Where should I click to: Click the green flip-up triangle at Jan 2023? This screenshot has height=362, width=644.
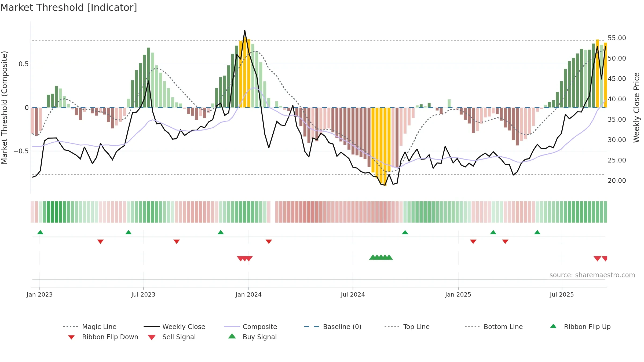pyautogui.click(x=40, y=232)
